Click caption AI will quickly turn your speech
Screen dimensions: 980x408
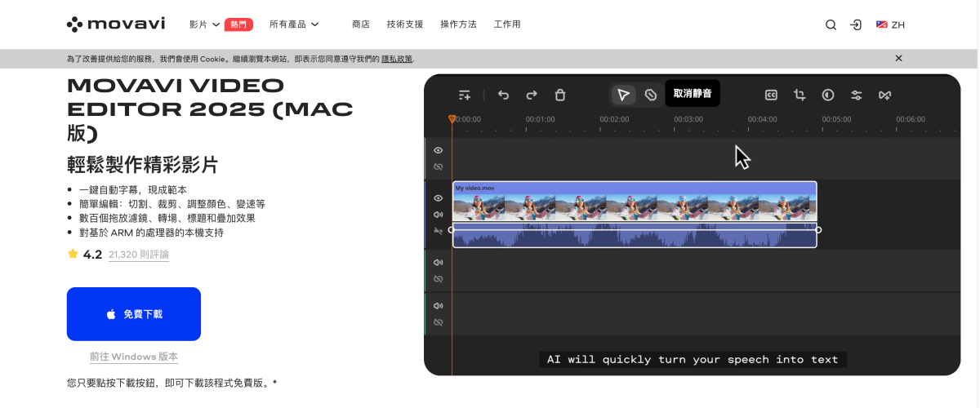tap(693, 359)
